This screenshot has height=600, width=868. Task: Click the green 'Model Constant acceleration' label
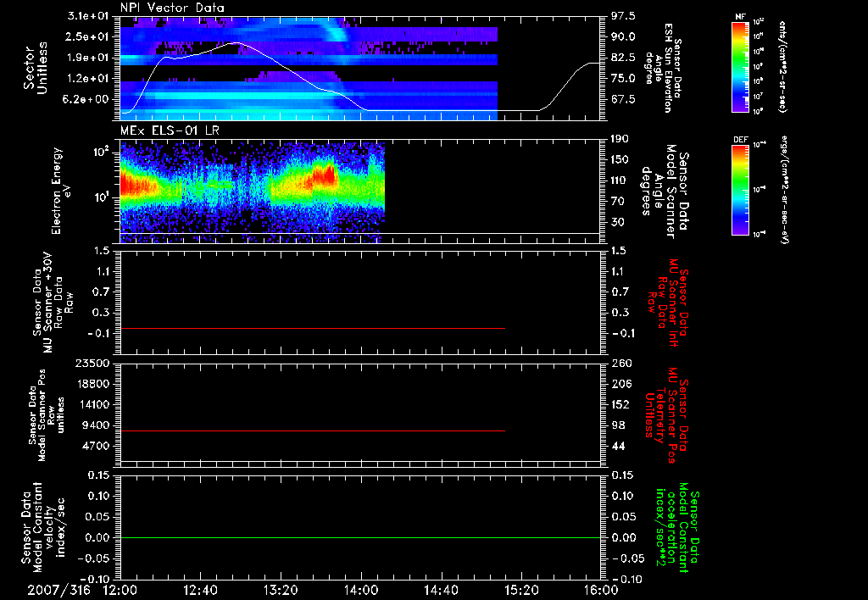[676, 527]
